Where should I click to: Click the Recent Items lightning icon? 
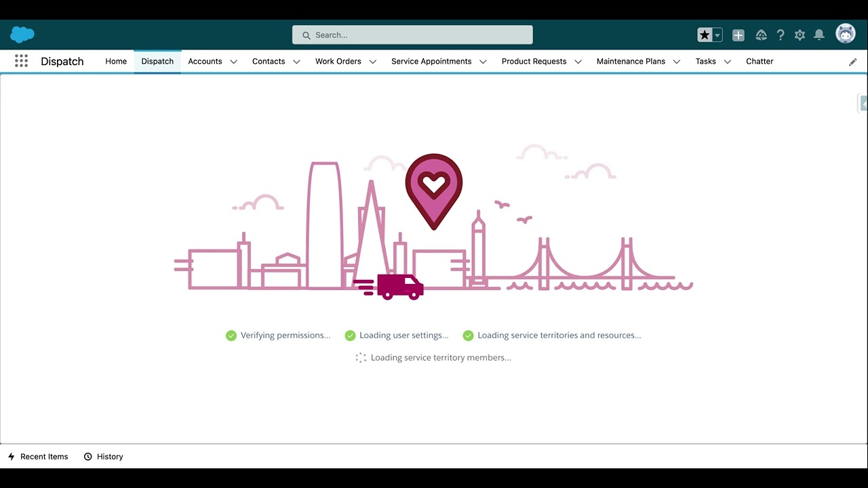[11, 457]
